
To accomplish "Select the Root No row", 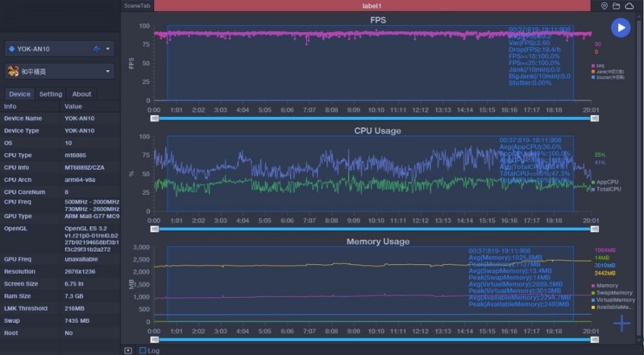I will point(60,333).
